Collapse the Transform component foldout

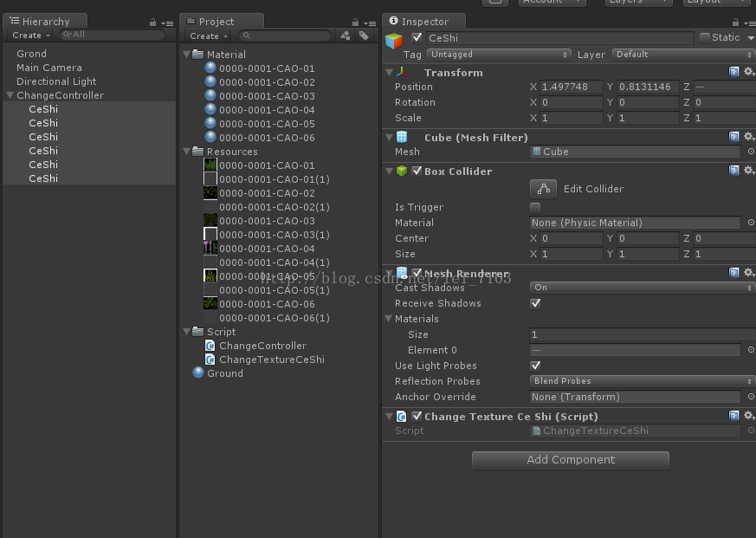click(389, 73)
